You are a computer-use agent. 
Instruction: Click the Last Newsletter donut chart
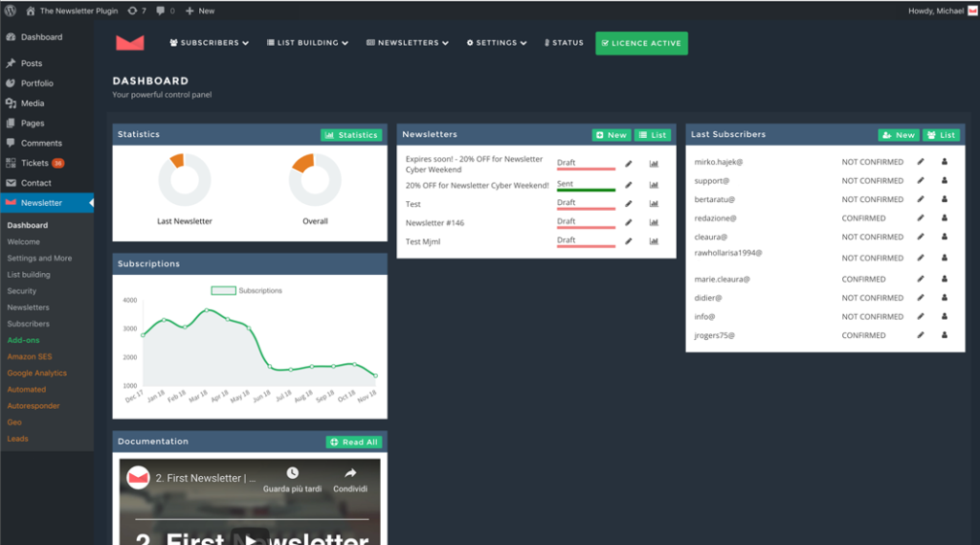tap(185, 179)
